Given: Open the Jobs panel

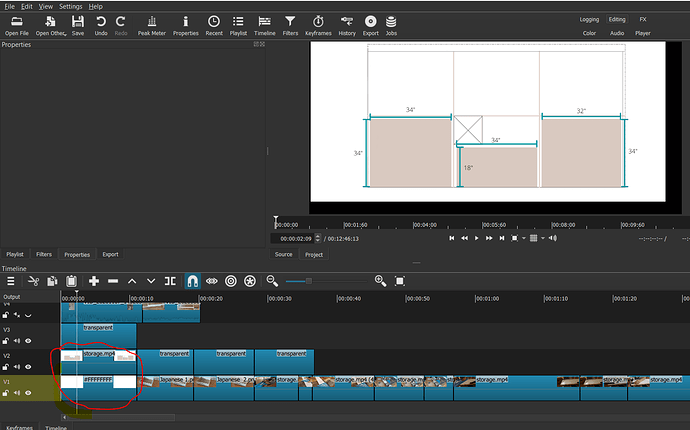Looking at the screenshot, I should coord(391,26).
